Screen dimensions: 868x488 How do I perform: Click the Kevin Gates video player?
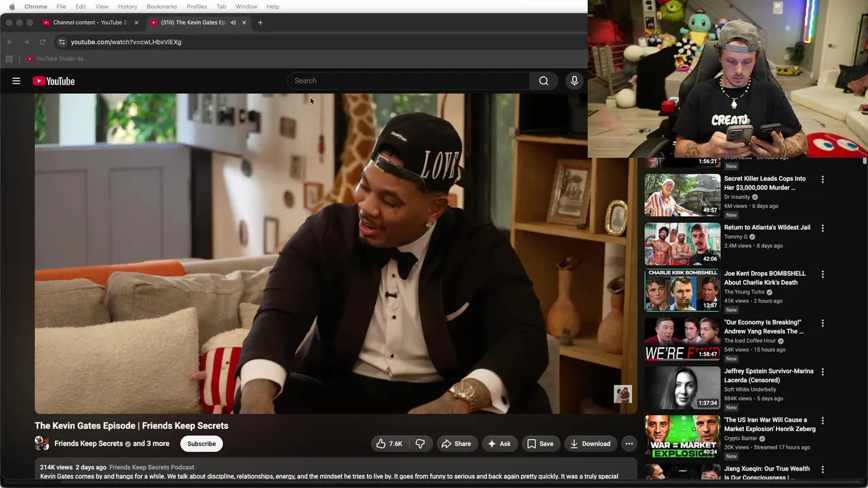coord(336,253)
